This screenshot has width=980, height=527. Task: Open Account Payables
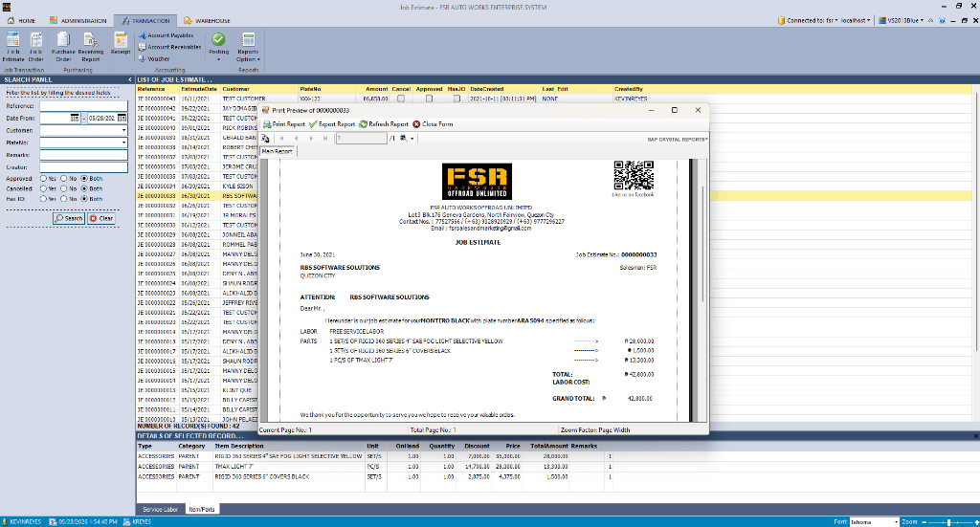tap(167, 35)
